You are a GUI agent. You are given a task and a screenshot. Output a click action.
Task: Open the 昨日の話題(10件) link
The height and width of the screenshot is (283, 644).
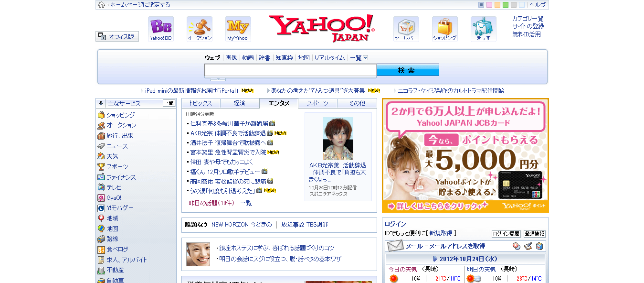click(x=211, y=203)
